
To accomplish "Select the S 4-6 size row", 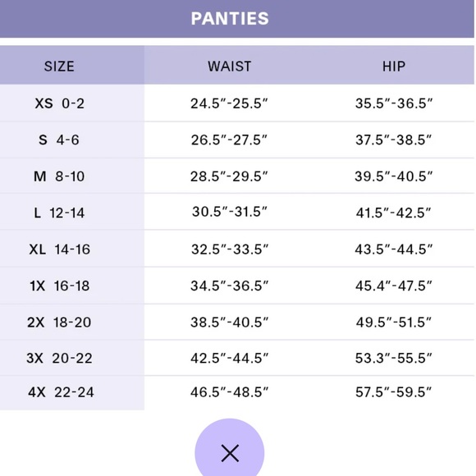I will coord(237,140).
